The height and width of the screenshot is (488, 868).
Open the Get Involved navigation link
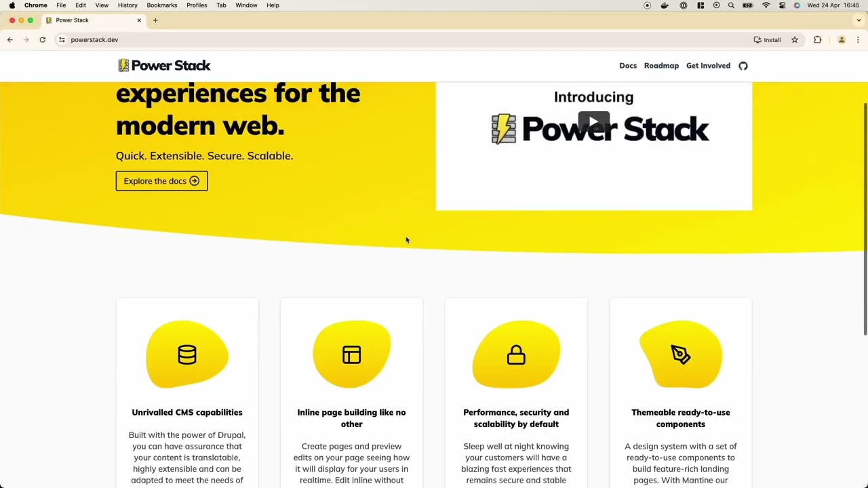point(708,66)
